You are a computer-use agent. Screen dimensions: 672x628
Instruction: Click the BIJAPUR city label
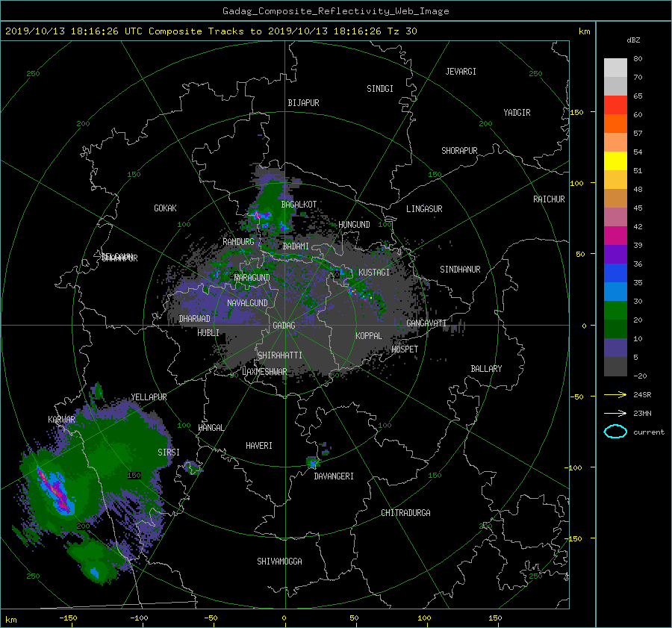[303, 103]
